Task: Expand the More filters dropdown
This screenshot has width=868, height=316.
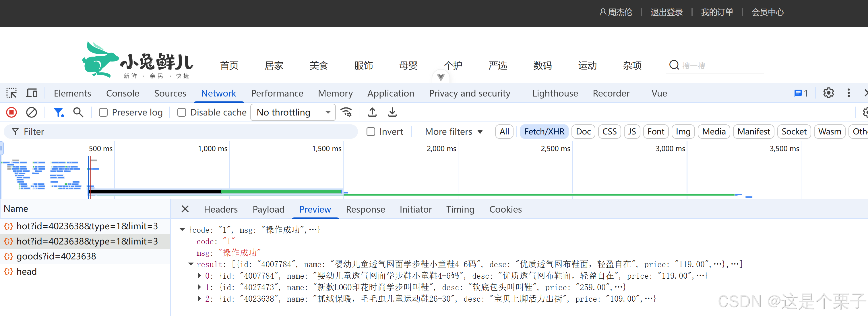Action: (454, 132)
